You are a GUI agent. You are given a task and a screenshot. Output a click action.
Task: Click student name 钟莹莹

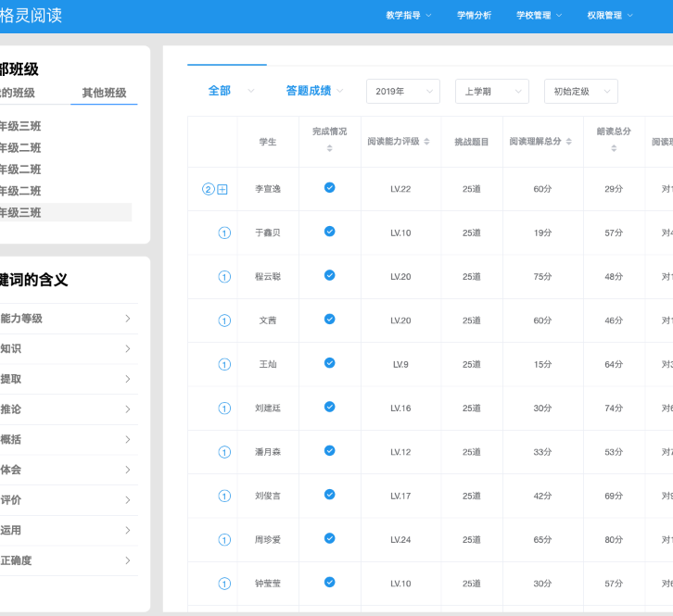[268, 584]
